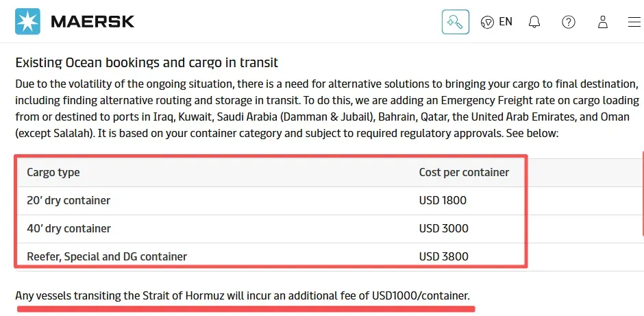Image resolution: width=644 pixels, height=316 pixels.
Task: Click heading Existing Ocean bookings and cargo in transit
Action: (147, 63)
